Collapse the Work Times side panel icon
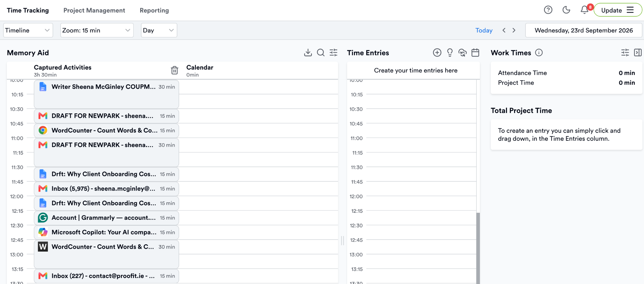 coord(638,53)
